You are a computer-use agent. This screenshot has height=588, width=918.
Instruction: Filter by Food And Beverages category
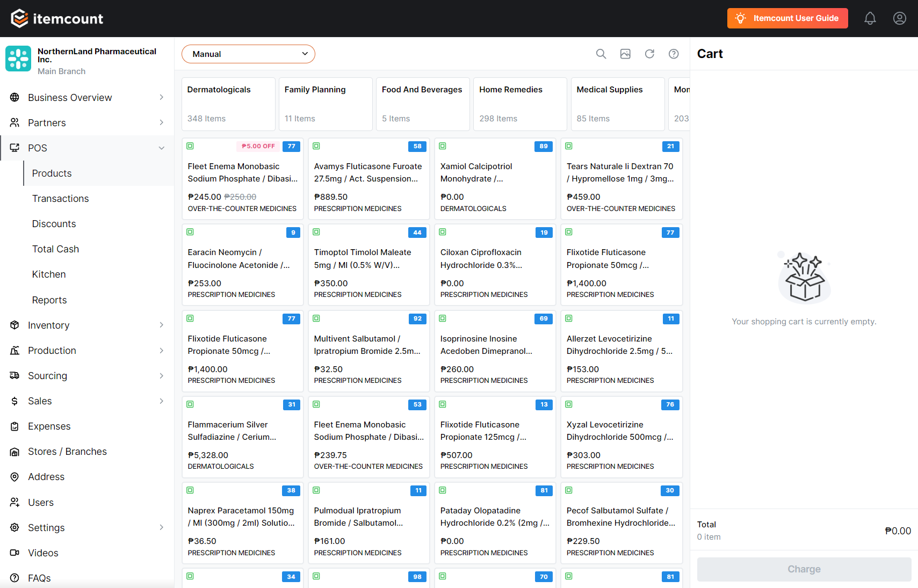423,104
